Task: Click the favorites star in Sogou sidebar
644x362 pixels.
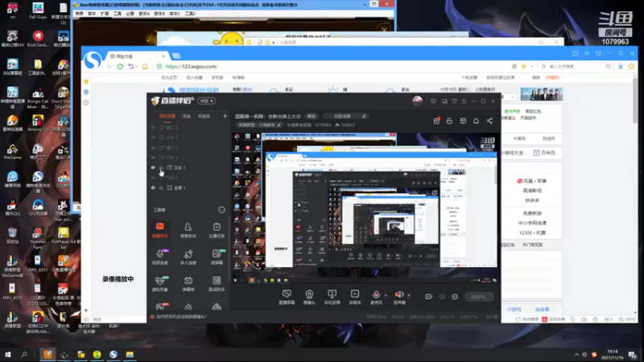Action: coord(86,81)
